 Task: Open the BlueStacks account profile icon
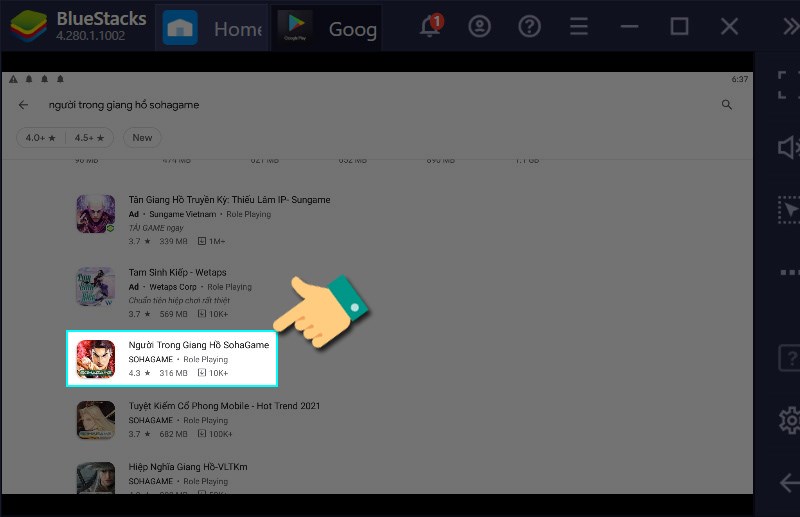tap(479, 26)
